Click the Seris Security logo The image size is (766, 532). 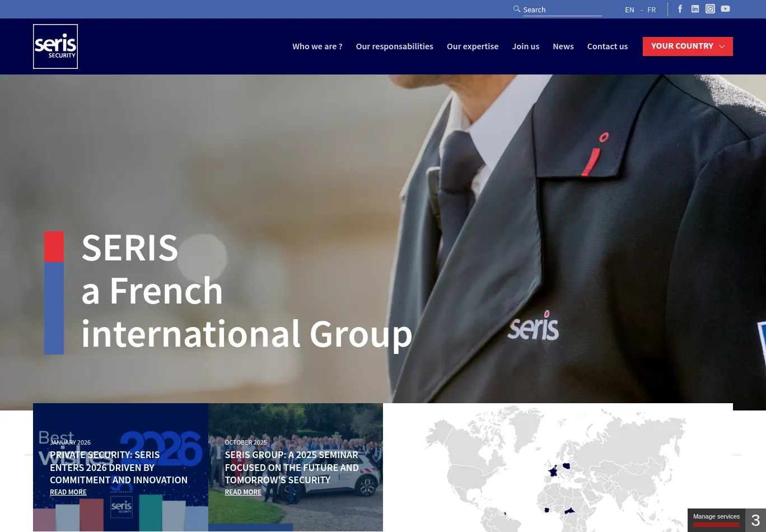click(x=55, y=46)
